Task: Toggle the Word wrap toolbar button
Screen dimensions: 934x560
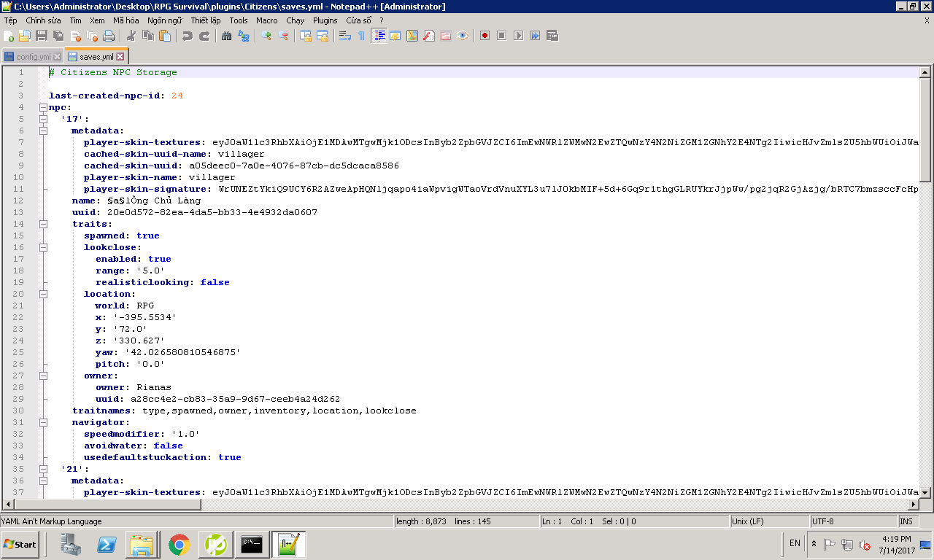Action: pyautogui.click(x=345, y=36)
